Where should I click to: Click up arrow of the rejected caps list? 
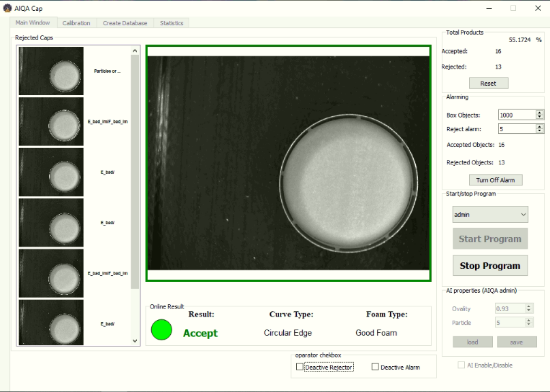coord(135,51)
